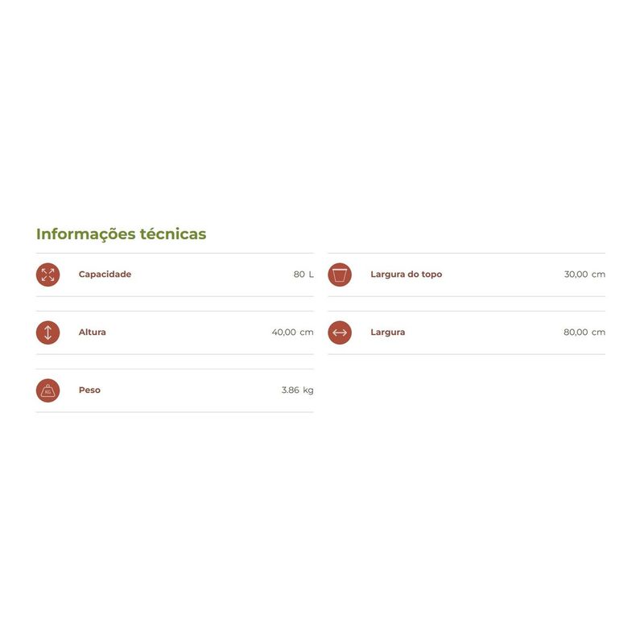Click the 80,00 width number
Screen dimensions: 644x644
[x=576, y=332]
